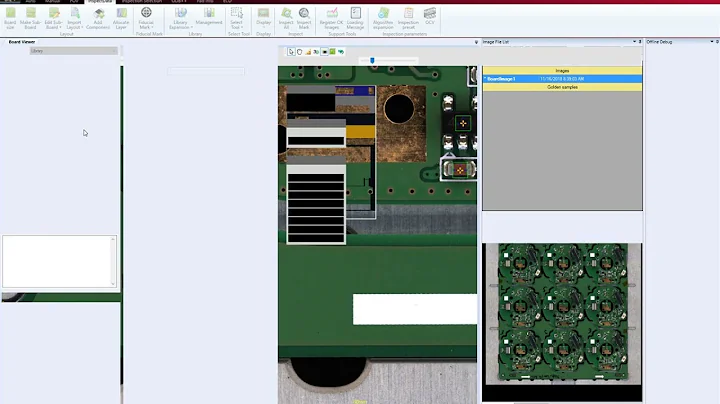Open the Fiducial Mark tool
The width and height of the screenshot is (720, 404).
click(146, 18)
